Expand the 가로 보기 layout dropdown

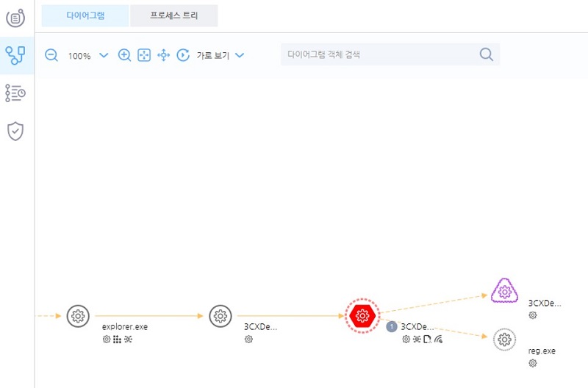click(x=220, y=56)
